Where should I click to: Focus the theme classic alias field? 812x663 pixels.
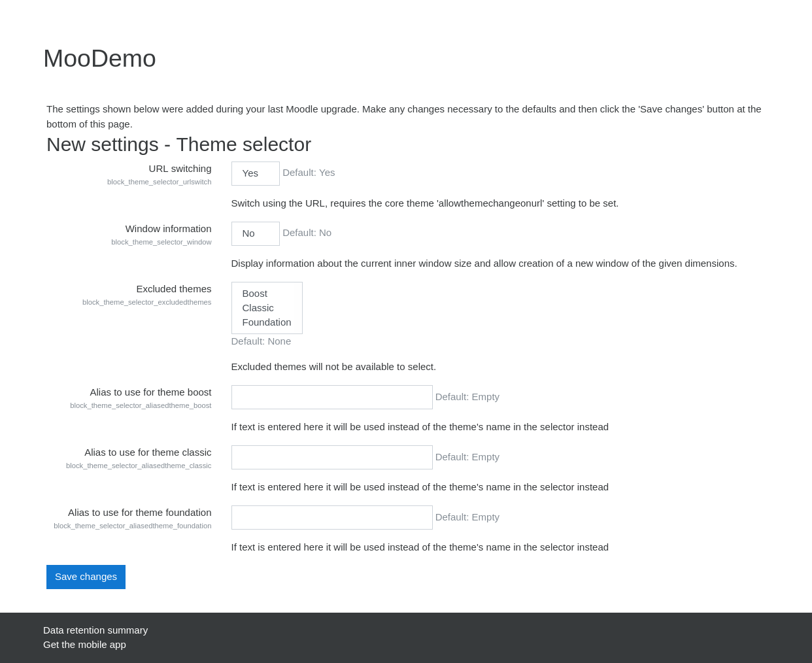tap(331, 457)
